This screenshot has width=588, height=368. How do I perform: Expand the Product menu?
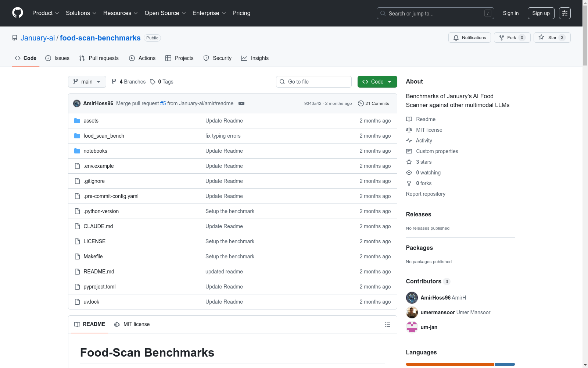point(46,13)
